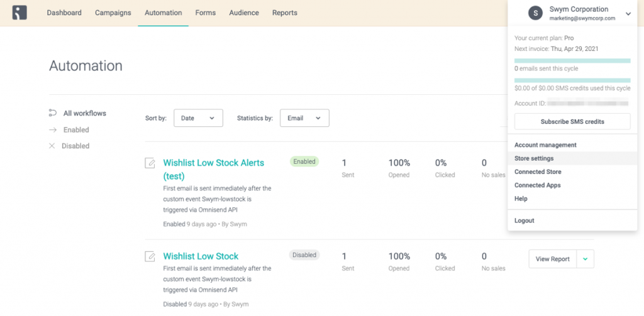
Task: Click the Enabled status badge
Action: pos(304,161)
